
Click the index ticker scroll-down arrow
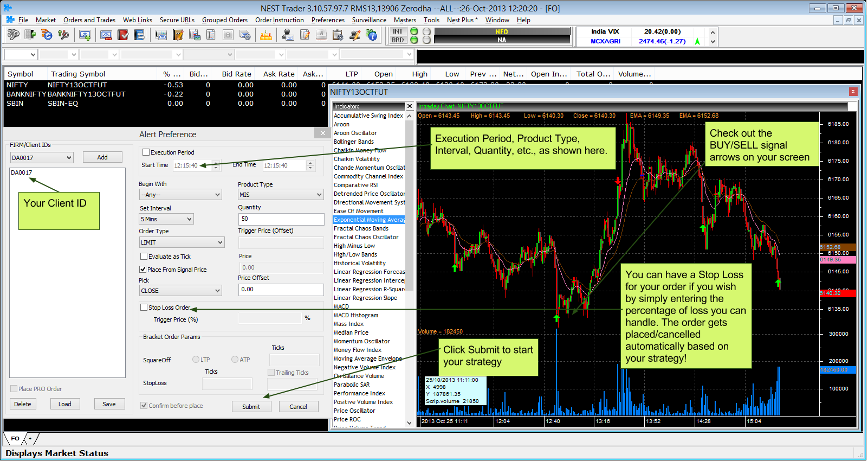click(712, 41)
